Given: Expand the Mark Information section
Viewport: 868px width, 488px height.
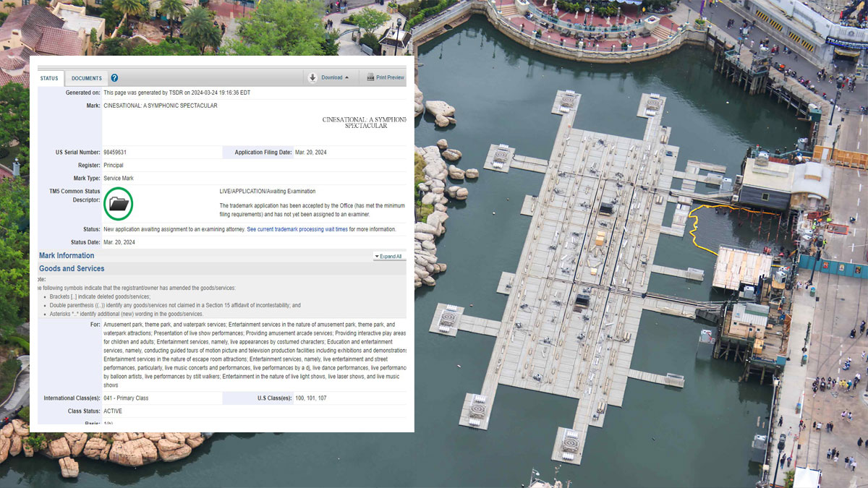Looking at the screenshot, I should [67, 256].
